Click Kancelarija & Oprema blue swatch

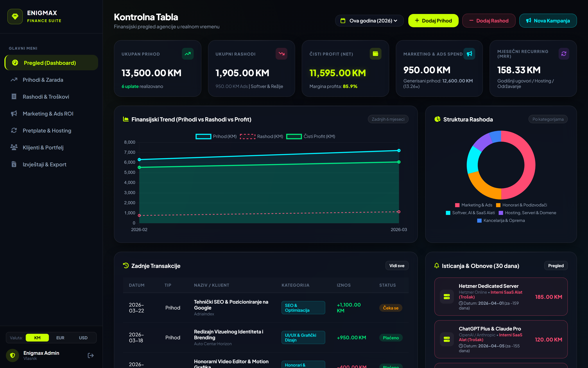pos(479,221)
